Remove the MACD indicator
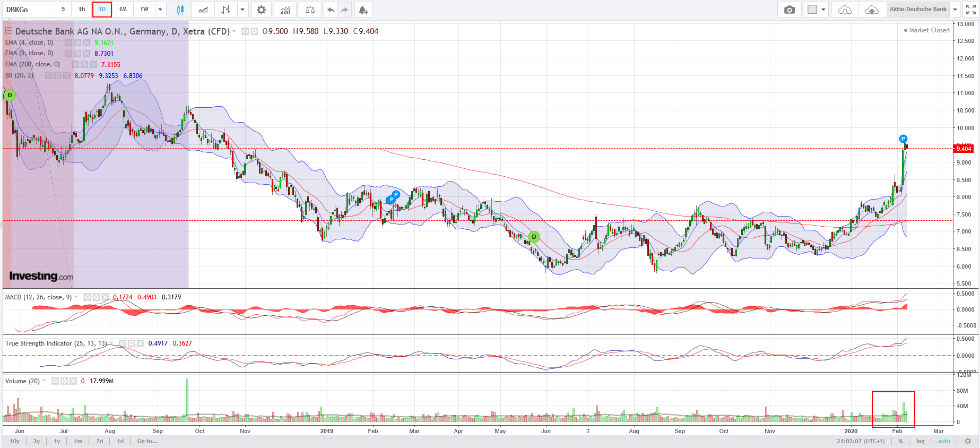 pos(105,297)
